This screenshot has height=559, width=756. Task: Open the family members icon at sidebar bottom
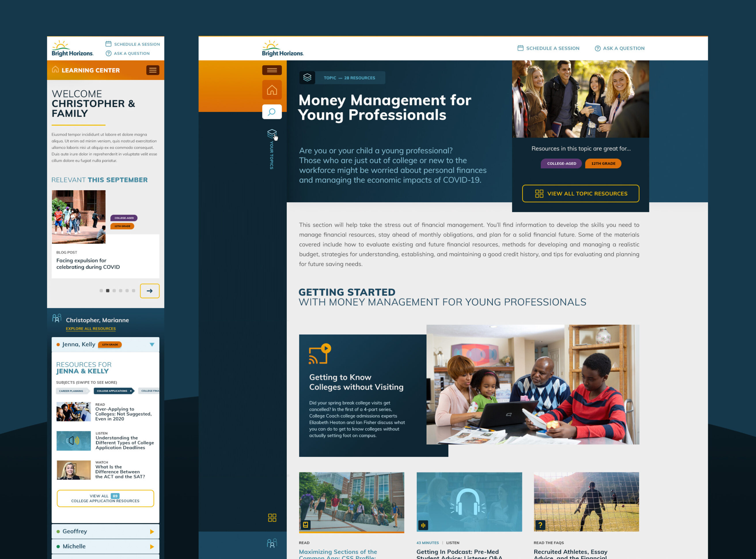(x=272, y=543)
